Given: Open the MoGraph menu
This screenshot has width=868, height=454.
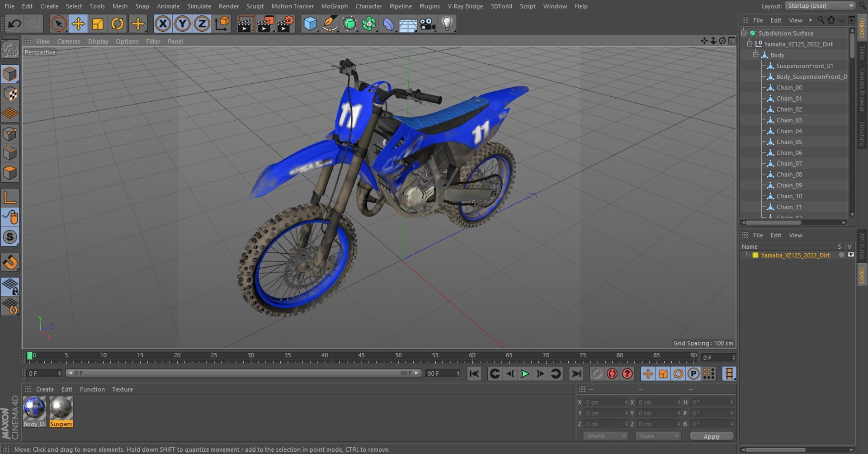Looking at the screenshot, I should pyautogui.click(x=335, y=6).
